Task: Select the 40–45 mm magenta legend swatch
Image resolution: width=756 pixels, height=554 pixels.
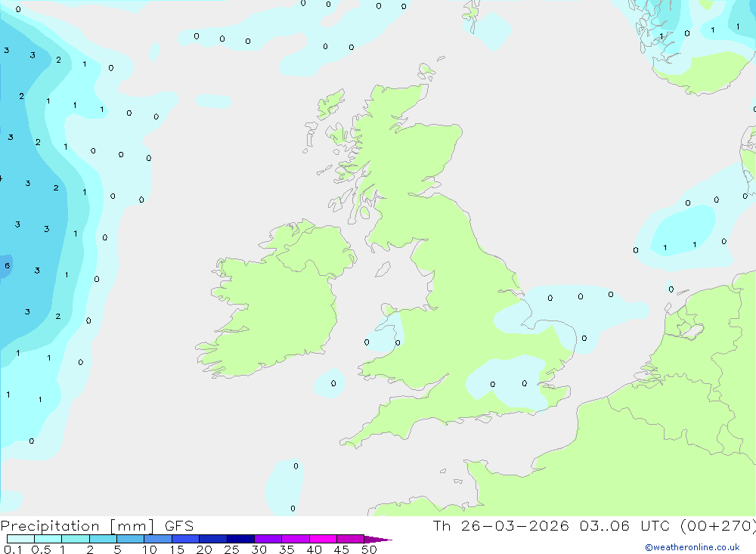Action: (x=323, y=539)
